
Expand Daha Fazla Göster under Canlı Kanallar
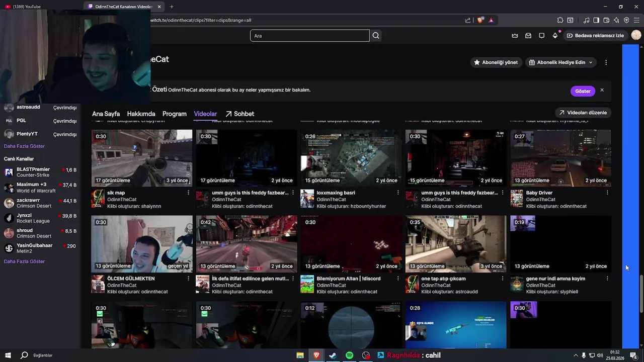tap(25, 261)
